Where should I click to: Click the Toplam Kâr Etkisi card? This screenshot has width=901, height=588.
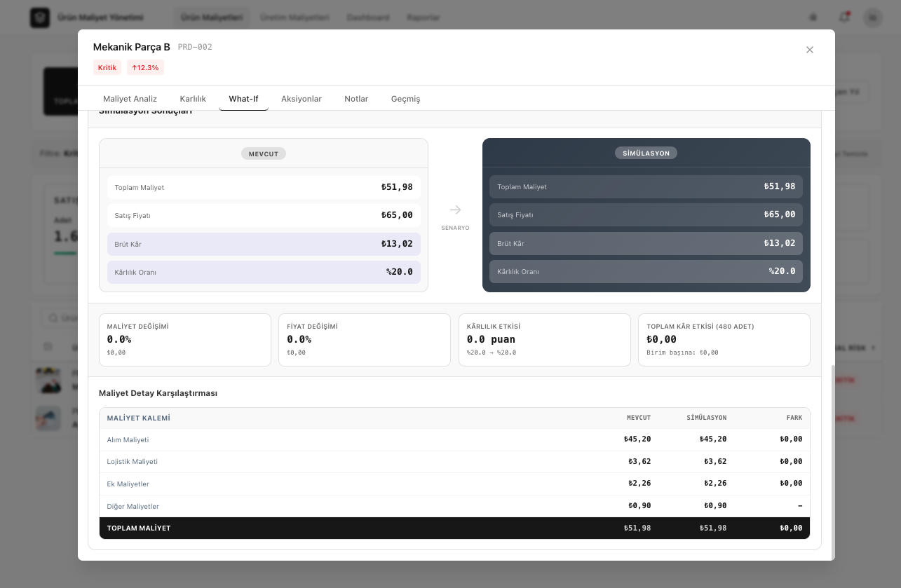pos(724,339)
